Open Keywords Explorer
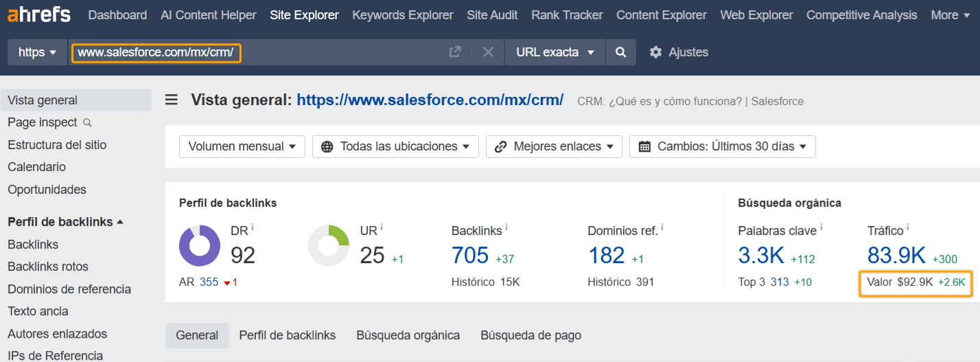The width and height of the screenshot is (980, 362). point(403,14)
